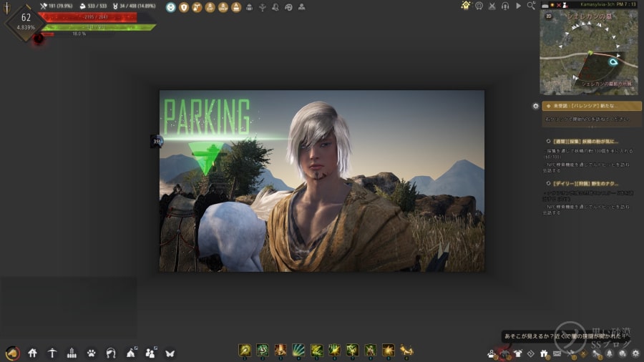The image size is (644, 362).
Task: Open the camping tent icon
Action: click(132, 352)
